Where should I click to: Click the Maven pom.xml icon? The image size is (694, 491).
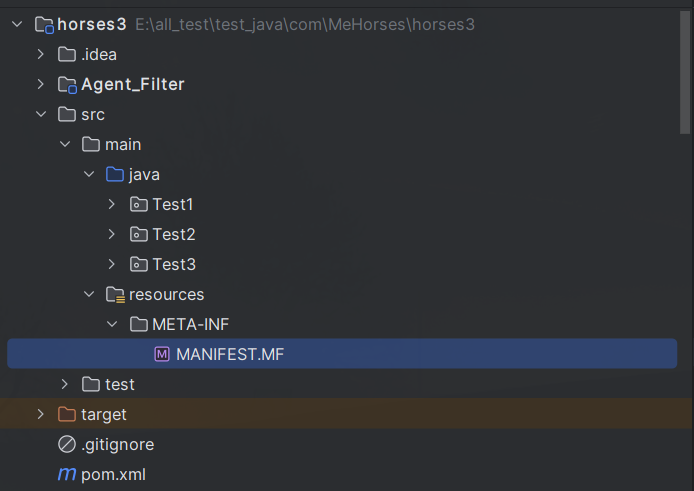[67, 474]
